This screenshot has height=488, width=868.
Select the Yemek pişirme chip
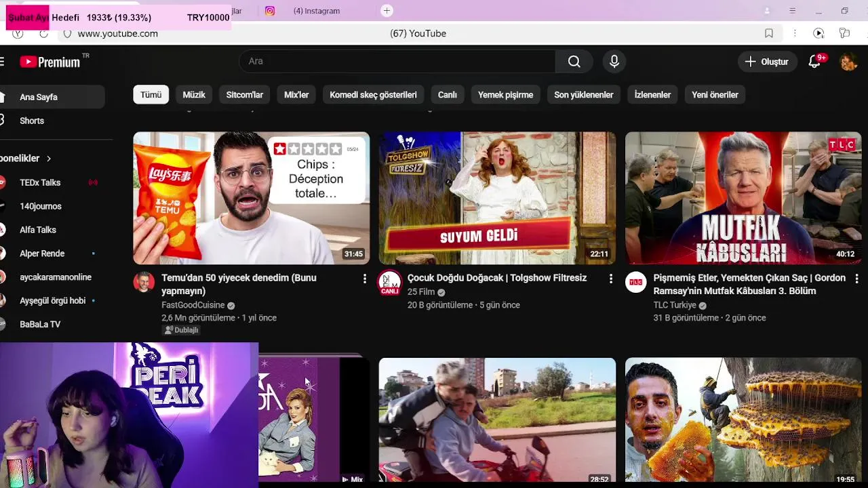click(506, 95)
